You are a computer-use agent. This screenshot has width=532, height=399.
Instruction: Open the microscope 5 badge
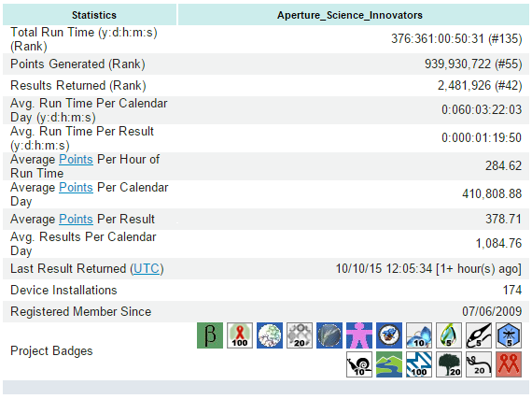coord(479,335)
